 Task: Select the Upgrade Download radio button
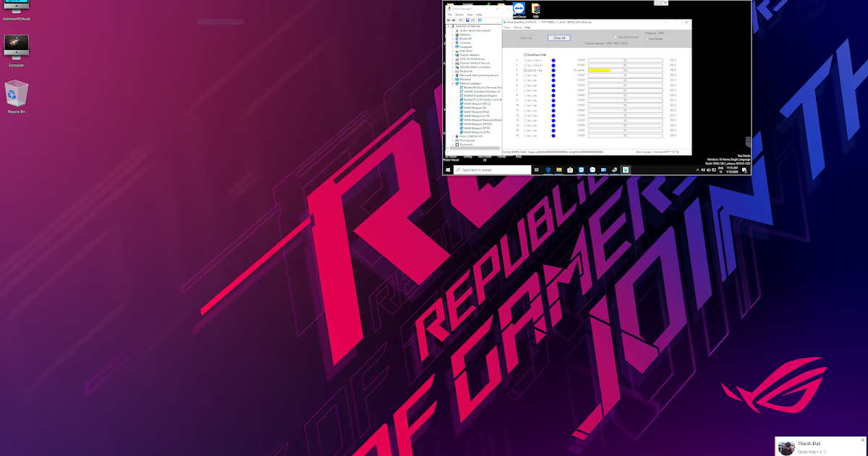[x=615, y=37]
